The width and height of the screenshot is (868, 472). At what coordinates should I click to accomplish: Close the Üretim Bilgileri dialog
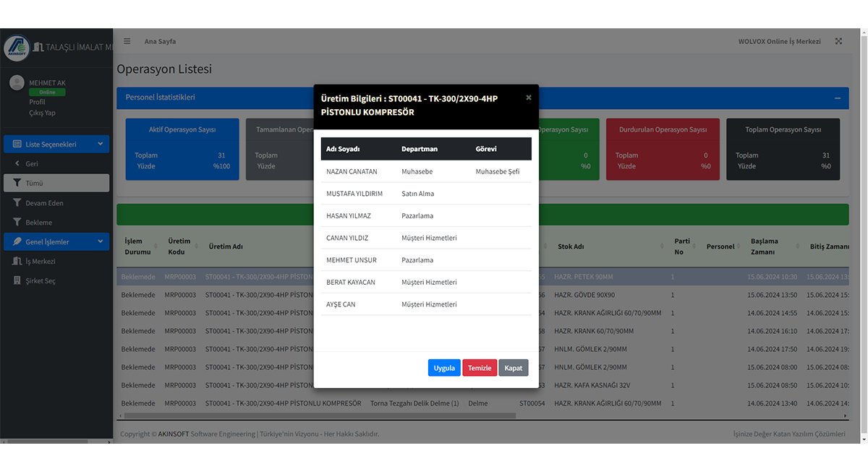coord(528,98)
